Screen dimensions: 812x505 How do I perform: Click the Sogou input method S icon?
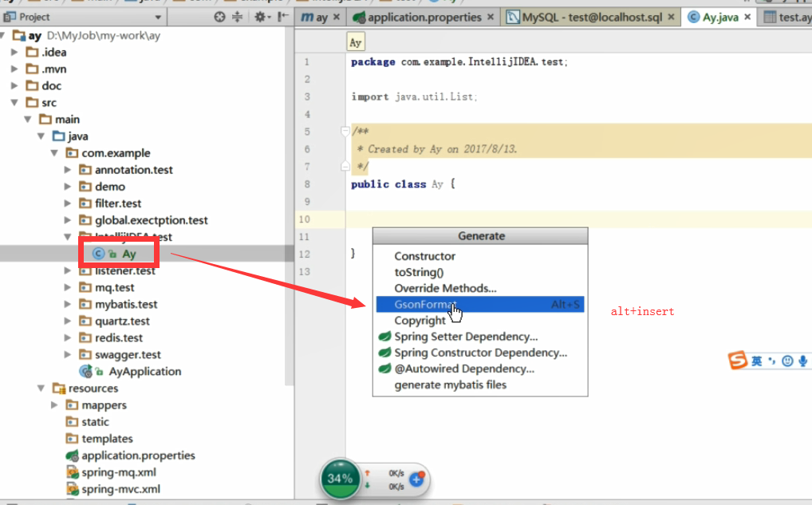[738, 361]
